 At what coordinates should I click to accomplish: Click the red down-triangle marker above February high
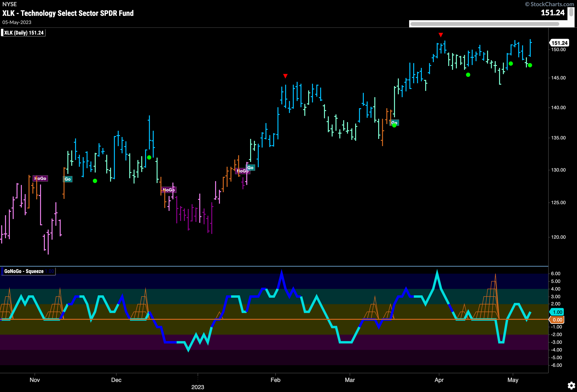(x=285, y=76)
